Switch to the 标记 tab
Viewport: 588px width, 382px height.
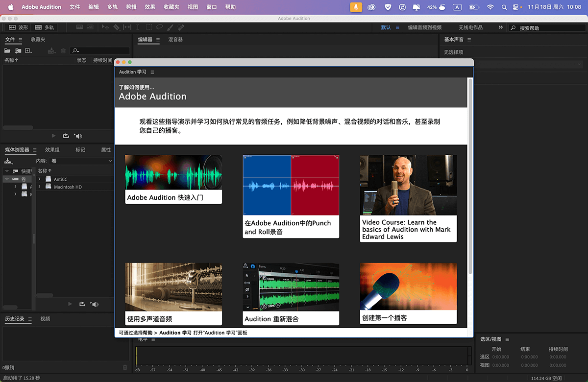click(x=80, y=150)
